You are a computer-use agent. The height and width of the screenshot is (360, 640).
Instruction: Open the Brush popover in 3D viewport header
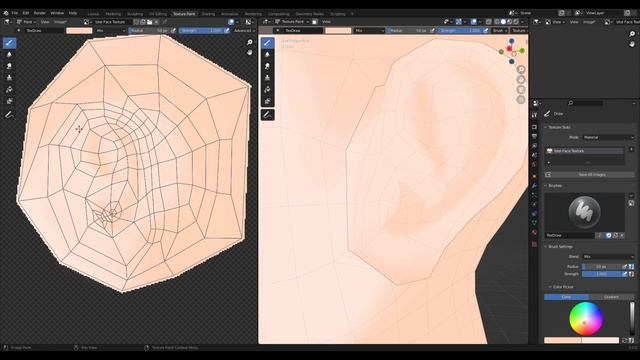coord(500,31)
